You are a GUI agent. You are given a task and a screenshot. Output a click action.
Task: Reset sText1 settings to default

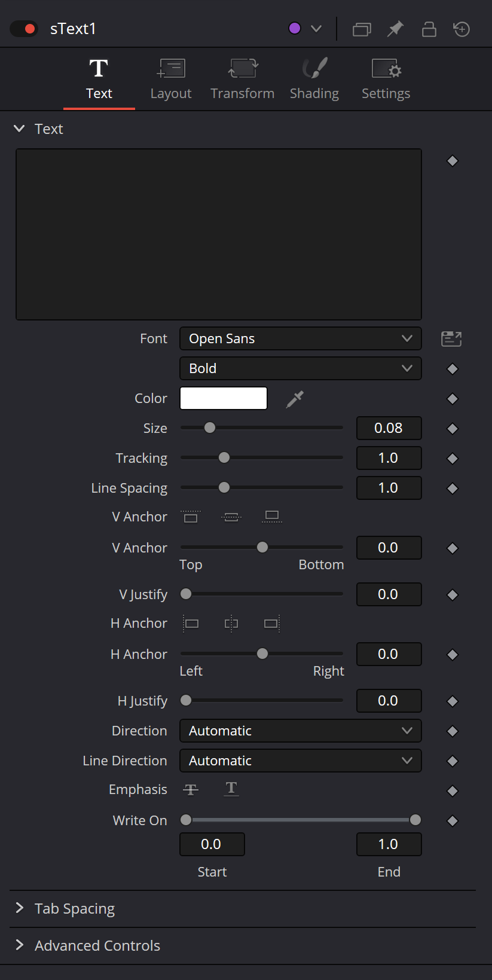(x=462, y=29)
